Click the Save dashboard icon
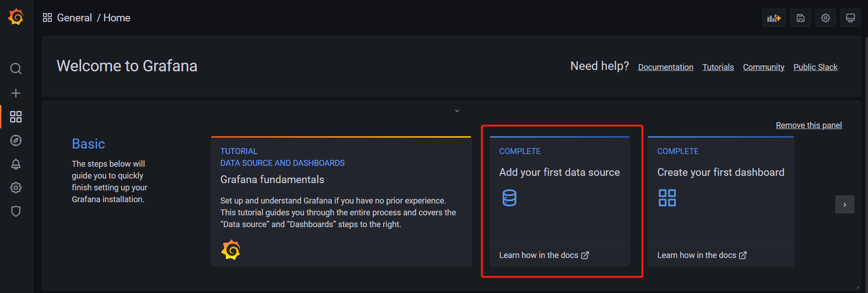This screenshot has width=868, height=293. point(800,18)
